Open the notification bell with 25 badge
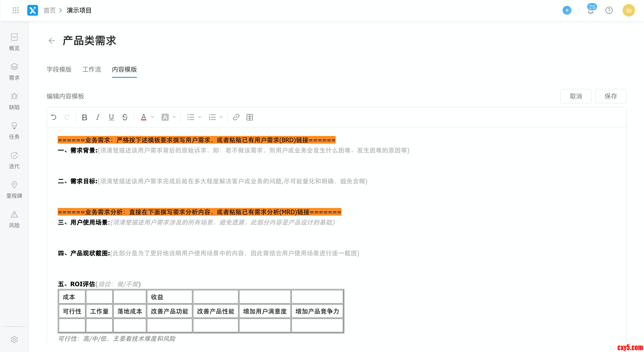 tap(591, 11)
